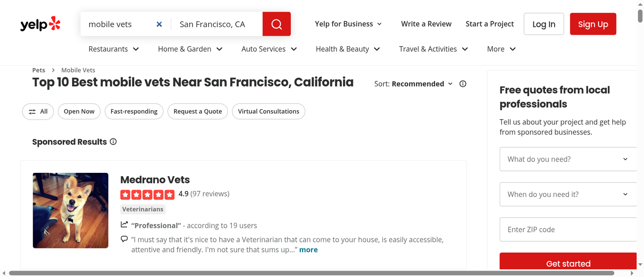Click the vertical scrollbar thumb
The image size is (644, 277).
(x=640, y=15)
